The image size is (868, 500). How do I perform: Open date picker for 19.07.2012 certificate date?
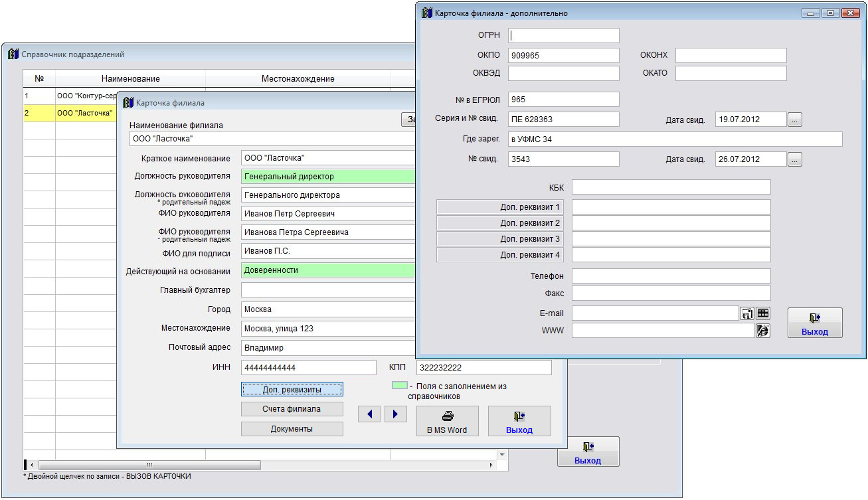[x=795, y=120]
